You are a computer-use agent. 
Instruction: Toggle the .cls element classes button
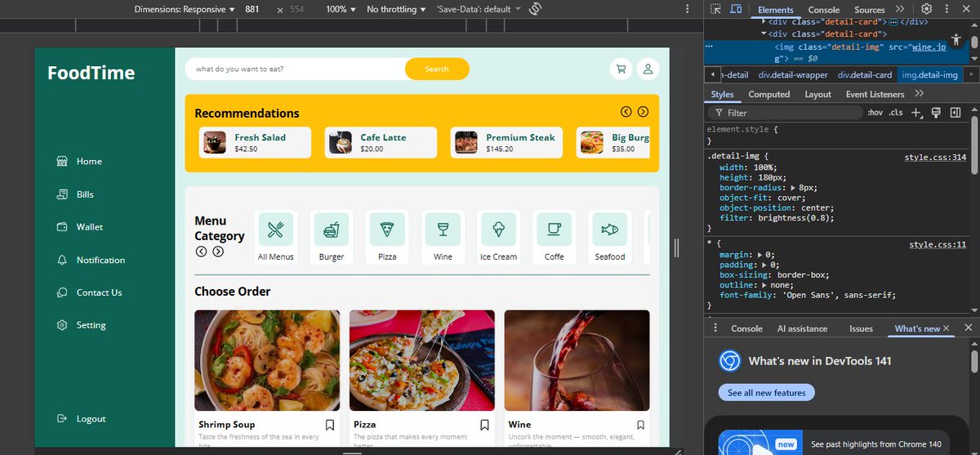(896, 113)
